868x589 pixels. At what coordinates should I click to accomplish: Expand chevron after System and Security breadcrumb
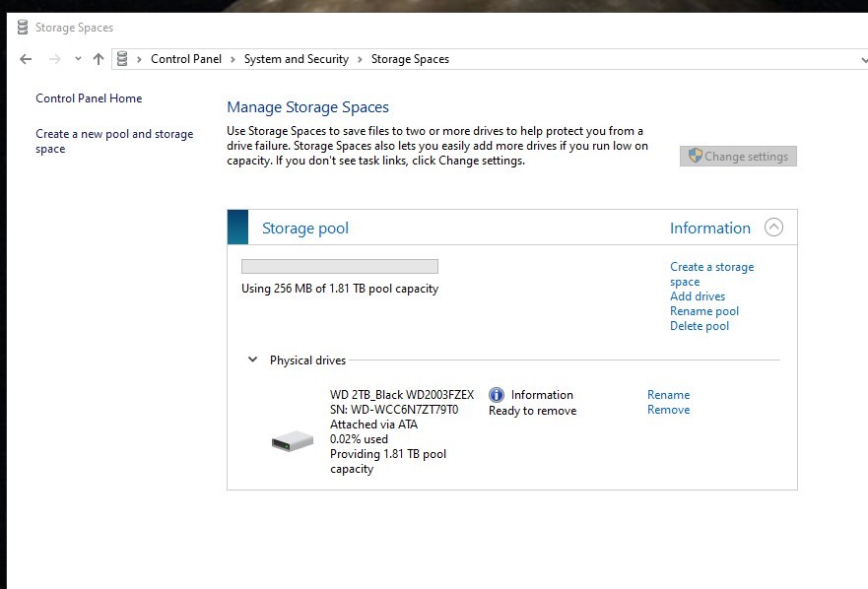(360, 60)
